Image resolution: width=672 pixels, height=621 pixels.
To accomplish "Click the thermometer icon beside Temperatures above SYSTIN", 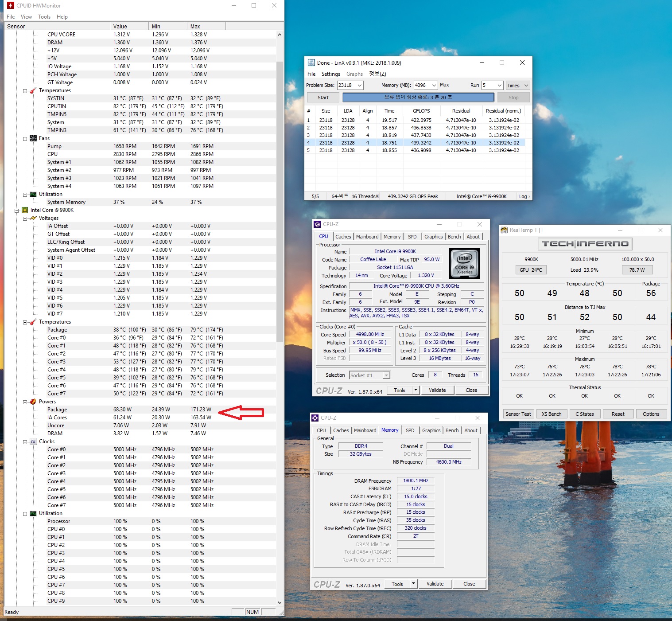I will click(x=33, y=90).
